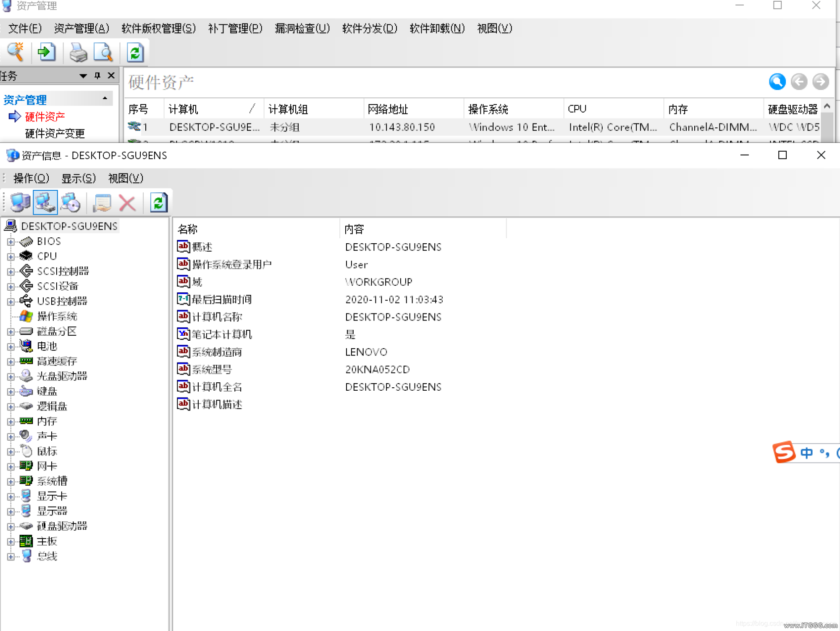This screenshot has width=840, height=631.
Task: Select the DESKTOP-SGU9ENS root tree item
Action: coord(69,226)
